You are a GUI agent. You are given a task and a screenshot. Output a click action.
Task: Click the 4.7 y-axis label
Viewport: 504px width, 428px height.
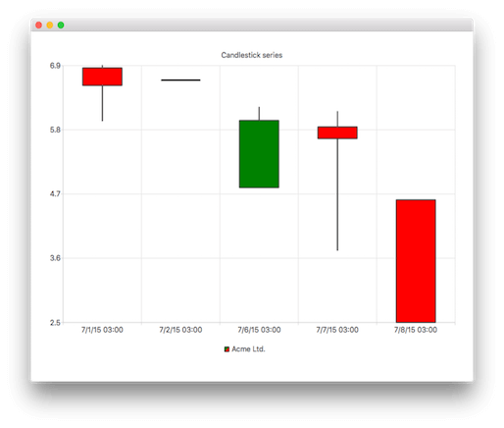point(55,194)
